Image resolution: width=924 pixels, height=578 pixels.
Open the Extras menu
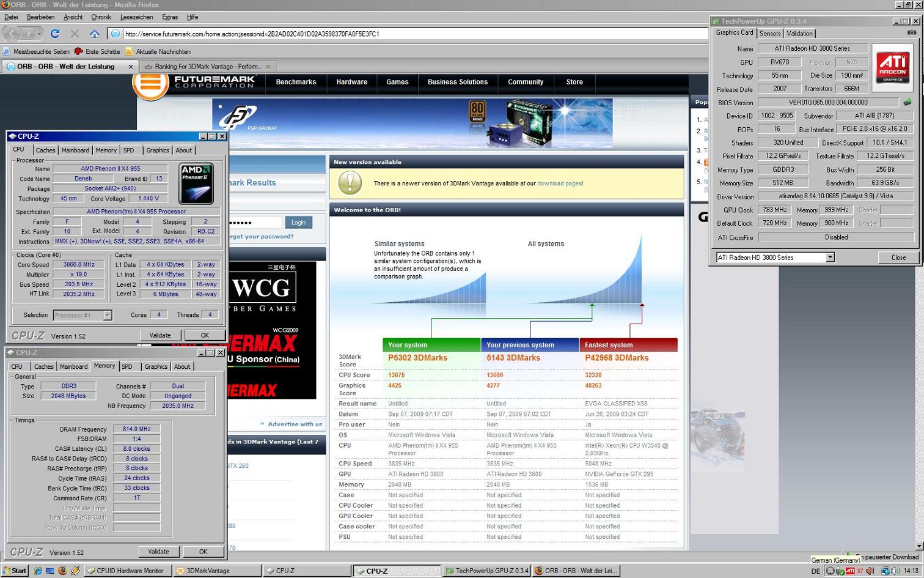(x=170, y=17)
